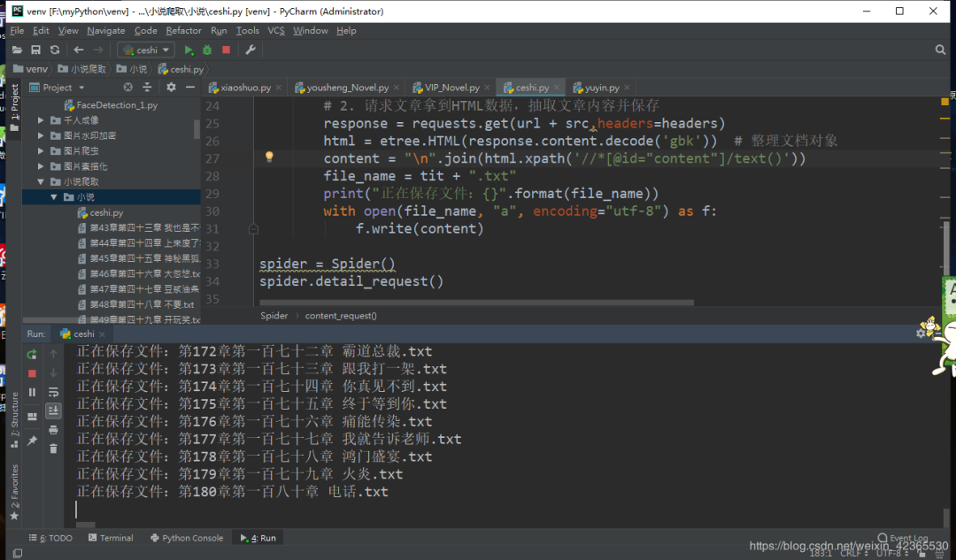Open the Event Log
Image resolution: width=956 pixels, height=560 pixels.
tap(902, 538)
